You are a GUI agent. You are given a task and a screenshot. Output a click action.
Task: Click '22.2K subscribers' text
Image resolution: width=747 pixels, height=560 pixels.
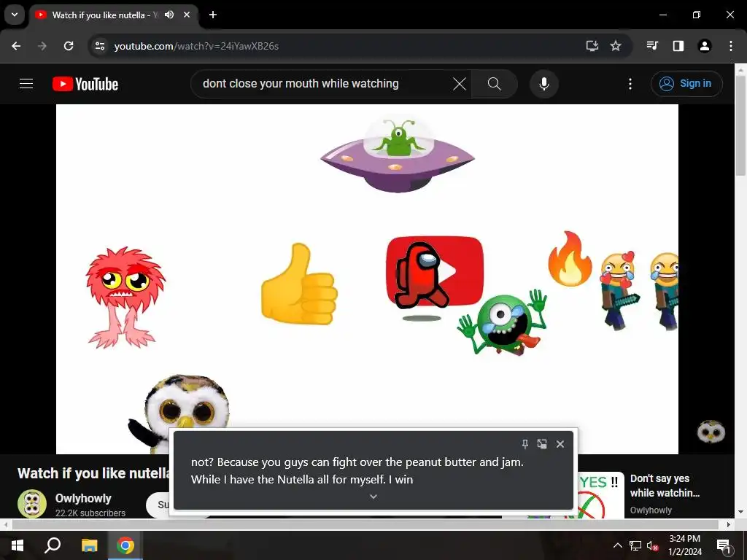pyautogui.click(x=90, y=513)
